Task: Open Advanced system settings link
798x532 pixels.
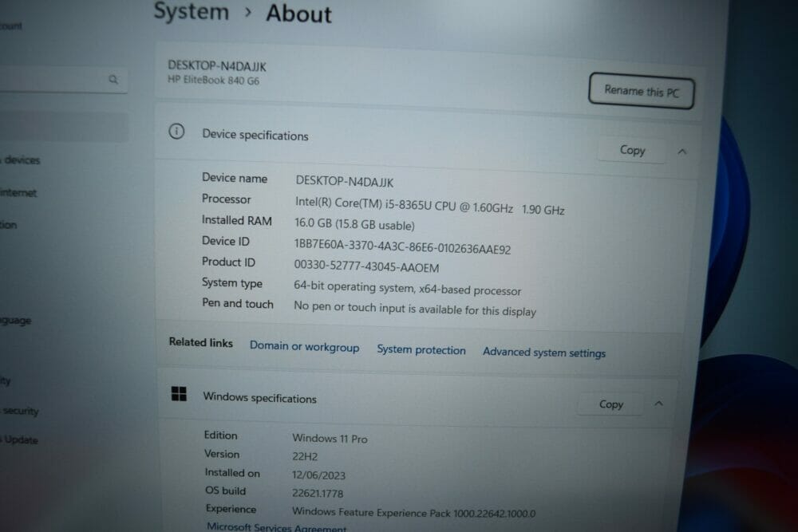Action: click(x=544, y=353)
